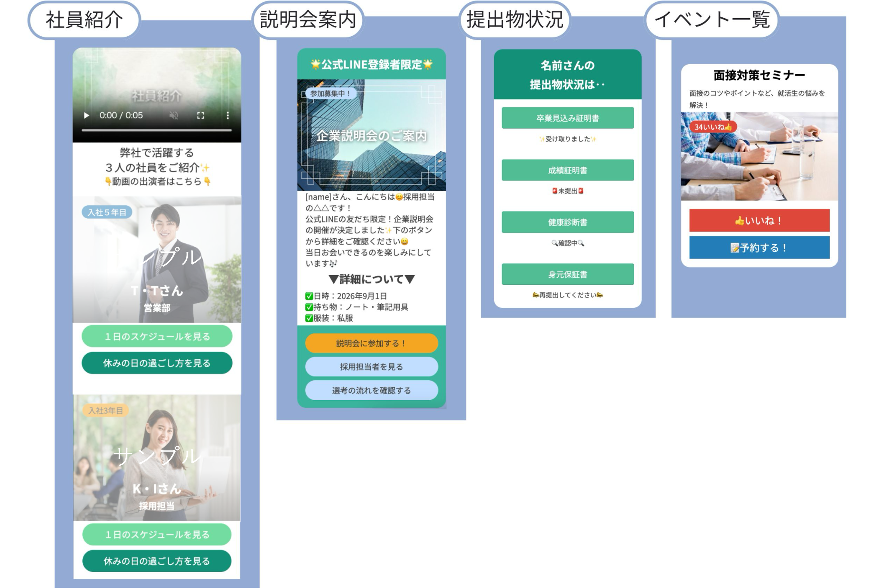Screen dimensions: 873x588
Task: Click the checkmark beside 持ち物：ノート・筆記用具
Action: (309, 307)
